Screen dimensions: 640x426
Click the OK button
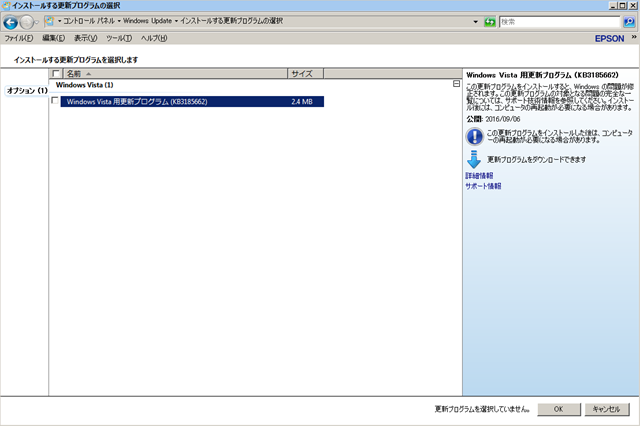(559, 409)
